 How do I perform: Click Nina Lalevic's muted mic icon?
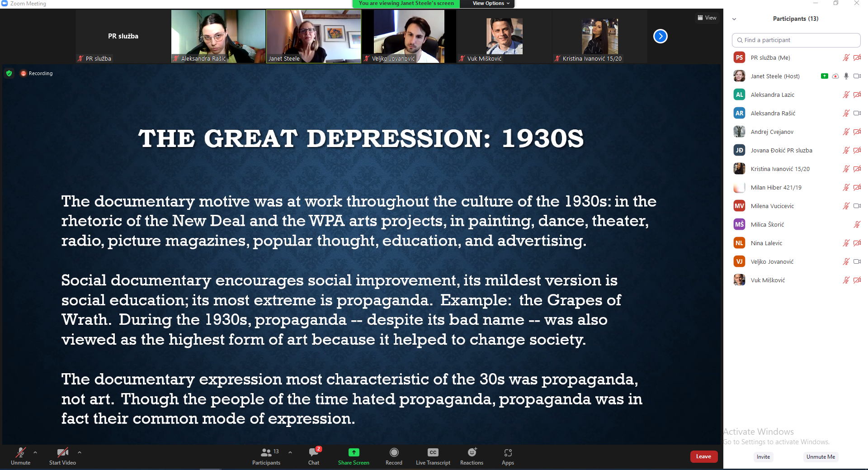pyautogui.click(x=846, y=243)
